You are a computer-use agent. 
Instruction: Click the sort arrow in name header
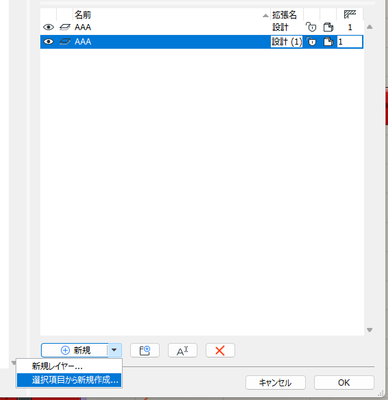pyautogui.click(x=265, y=15)
